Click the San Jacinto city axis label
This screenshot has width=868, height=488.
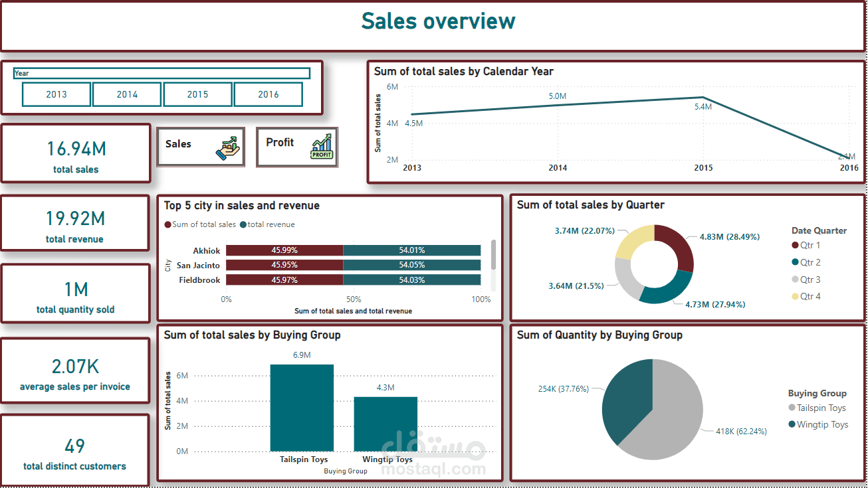pyautogui.click(x=198, y=266)
